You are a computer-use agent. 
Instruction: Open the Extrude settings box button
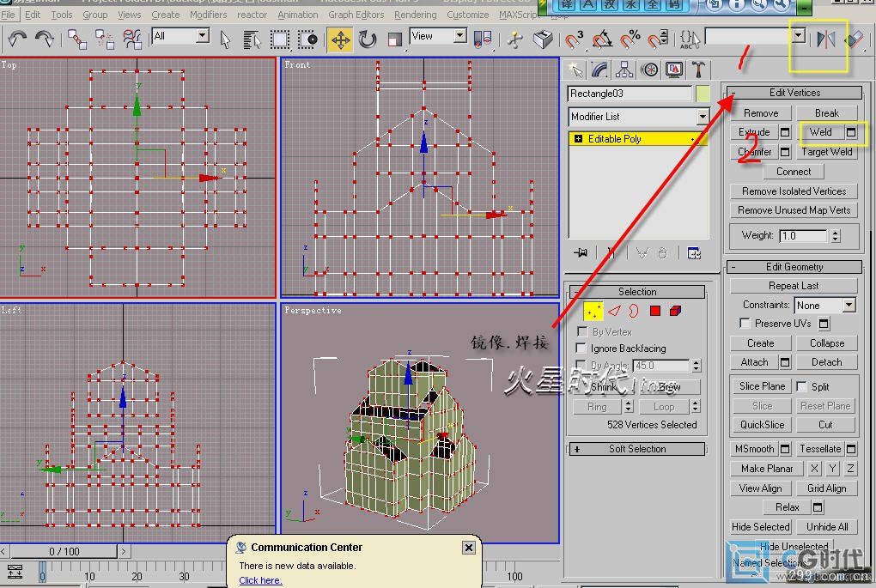[x=785, y=132]
